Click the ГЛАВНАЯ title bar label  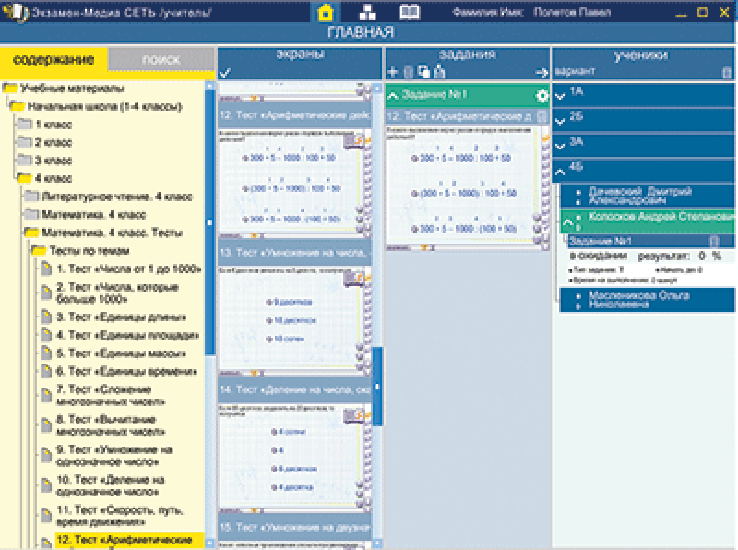(361, 32)
